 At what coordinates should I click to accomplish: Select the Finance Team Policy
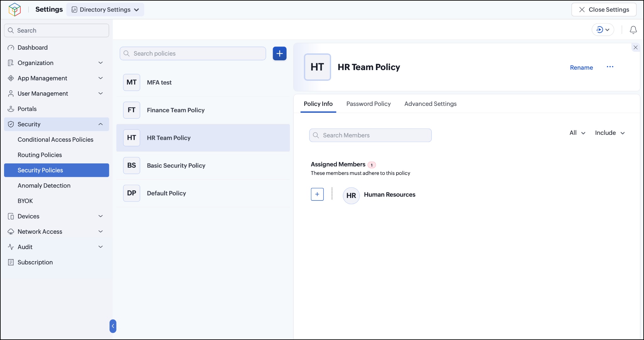coord(203,110)
